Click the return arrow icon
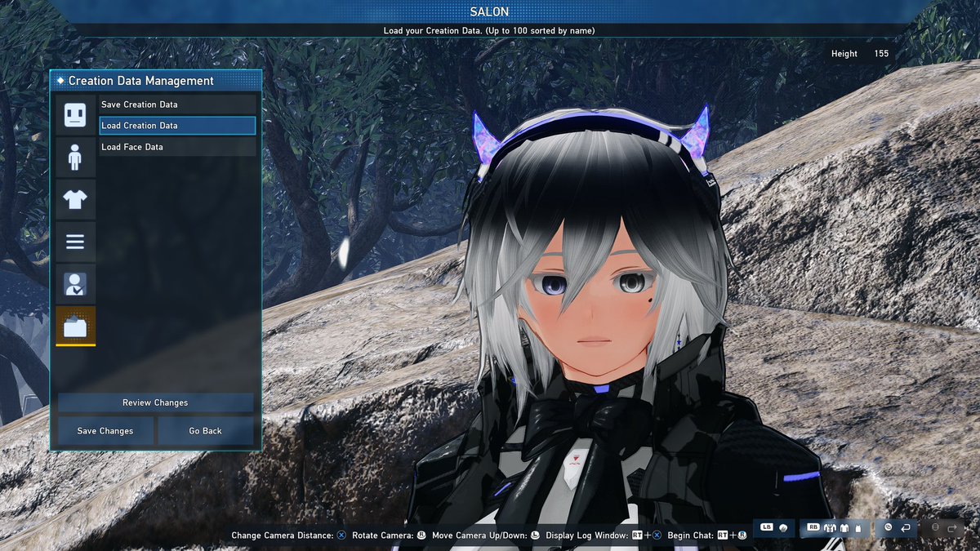 click(906, 528)
